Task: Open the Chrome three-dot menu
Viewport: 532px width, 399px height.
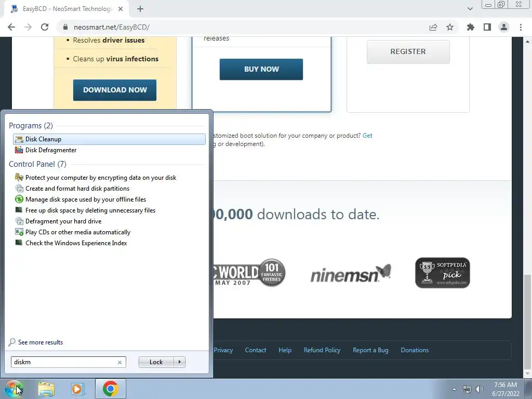Action: point(521,27)
